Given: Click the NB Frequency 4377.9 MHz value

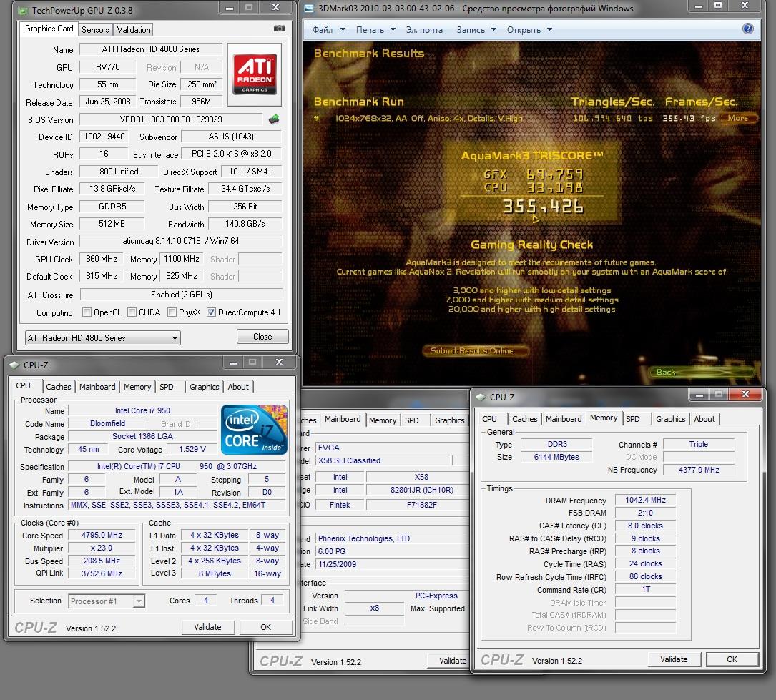Looking at the screenshot, I should (x=699, y=470).
